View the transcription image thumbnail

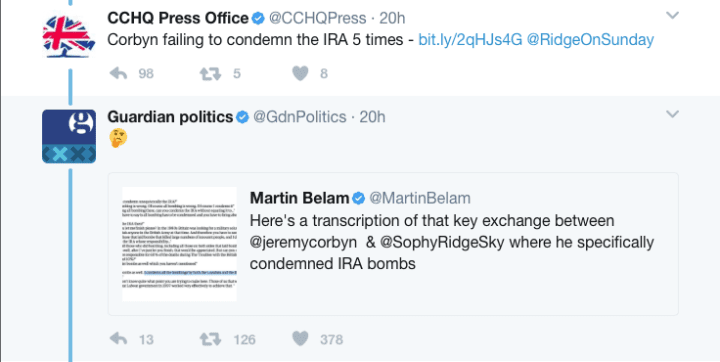tap(179, 244)
